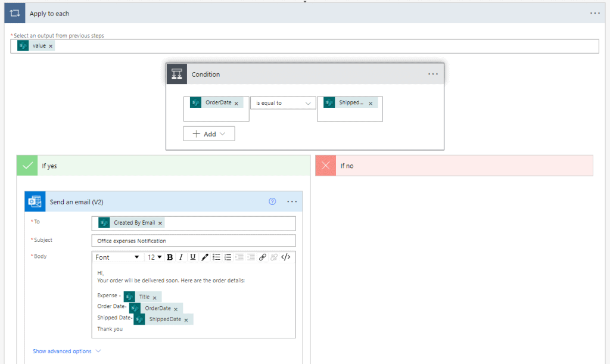Click the ShippedDate token in email body
The width and height of the screenshot is (610, 364).
tap(163, 319)
